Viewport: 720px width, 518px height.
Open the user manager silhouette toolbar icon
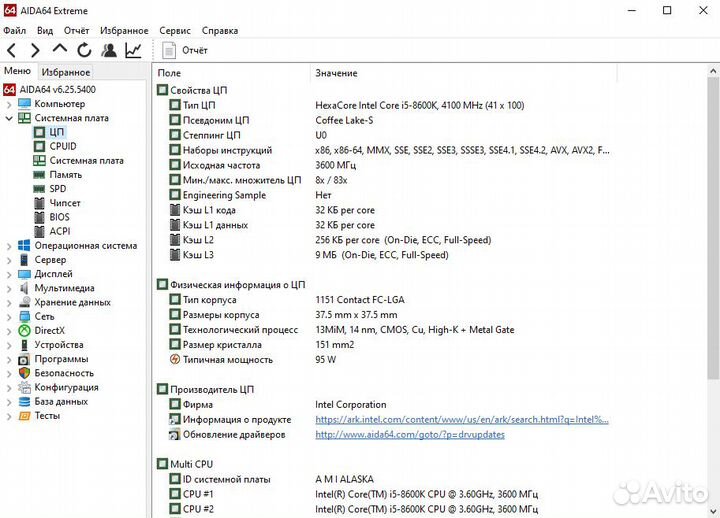point(109,50)
